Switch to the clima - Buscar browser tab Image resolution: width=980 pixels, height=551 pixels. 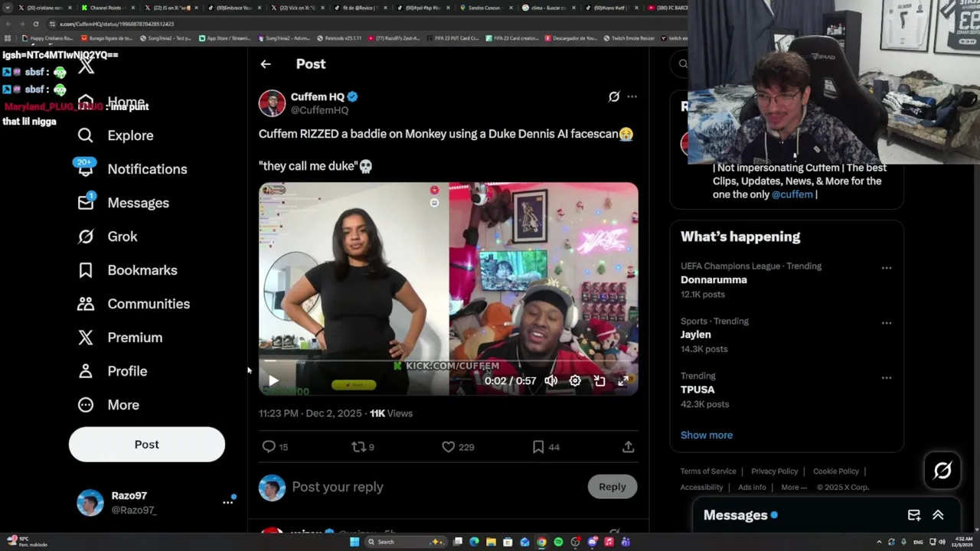[547, 8]
